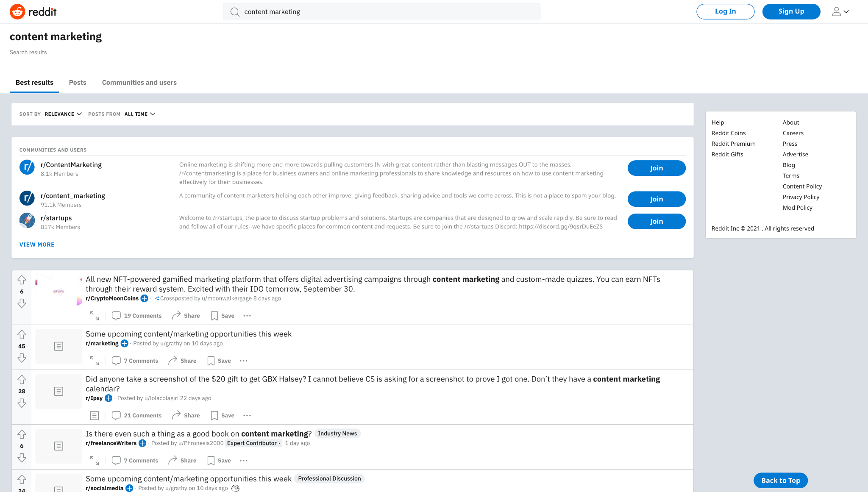Open the NFT post thumbnail image
This screenshot has height=492, width=868.
pos(58,291)
